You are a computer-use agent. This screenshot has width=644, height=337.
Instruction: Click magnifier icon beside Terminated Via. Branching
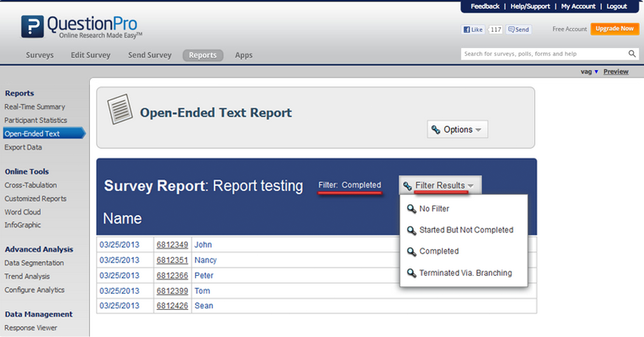412,273
